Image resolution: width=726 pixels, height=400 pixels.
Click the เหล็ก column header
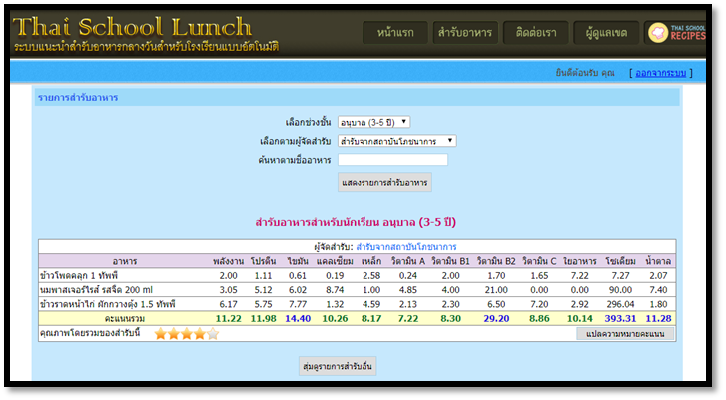click(x=371, y=261)
